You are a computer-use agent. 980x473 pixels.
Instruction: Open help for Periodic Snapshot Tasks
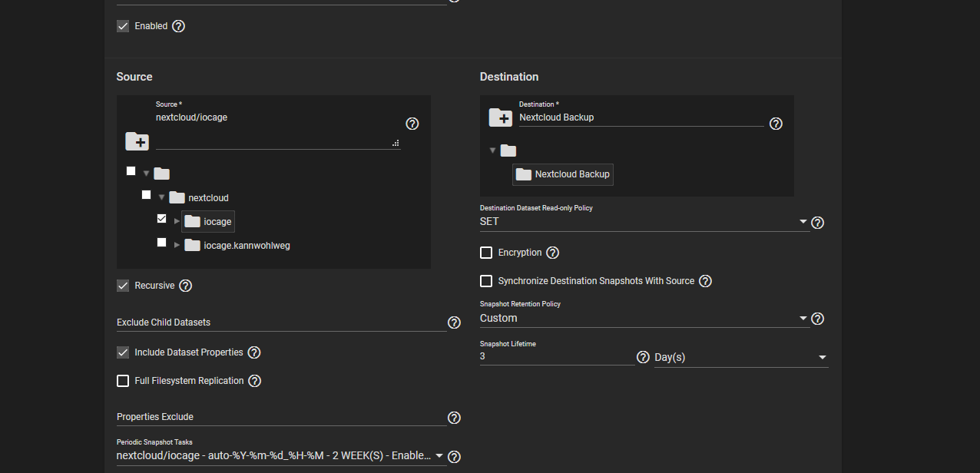tap(454, 457)
